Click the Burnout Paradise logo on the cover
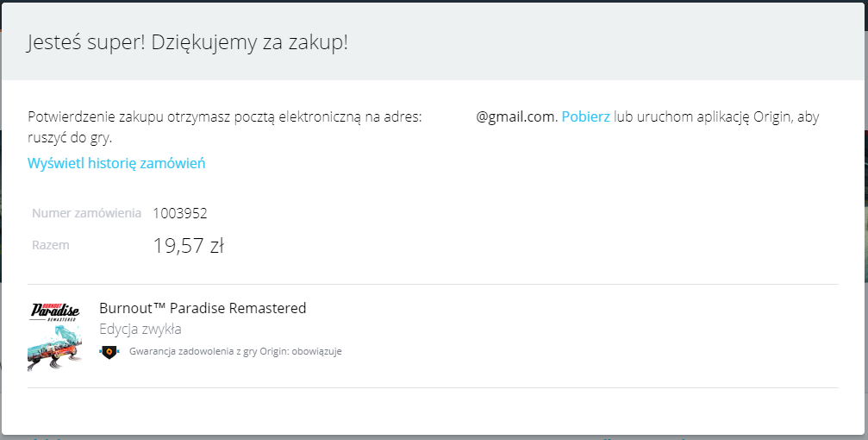The image size is (868, 440). click(55, 312)
